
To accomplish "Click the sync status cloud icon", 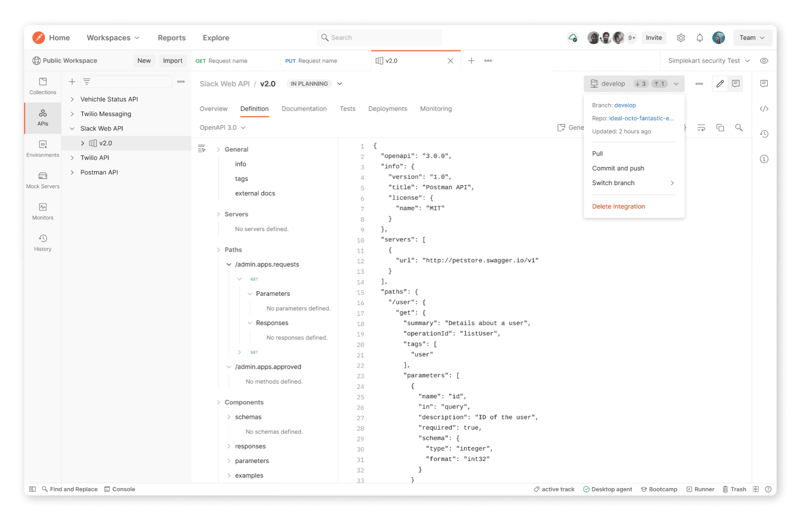I will pos(573,38).
